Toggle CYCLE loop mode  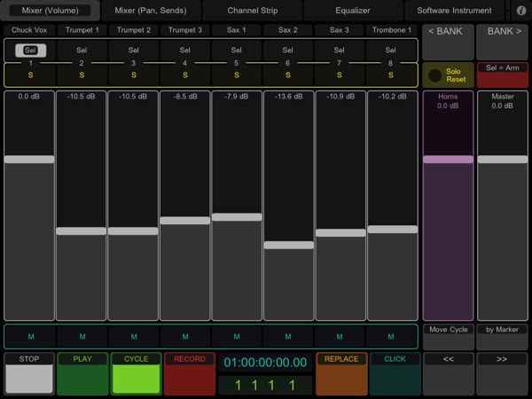(136, 372)
